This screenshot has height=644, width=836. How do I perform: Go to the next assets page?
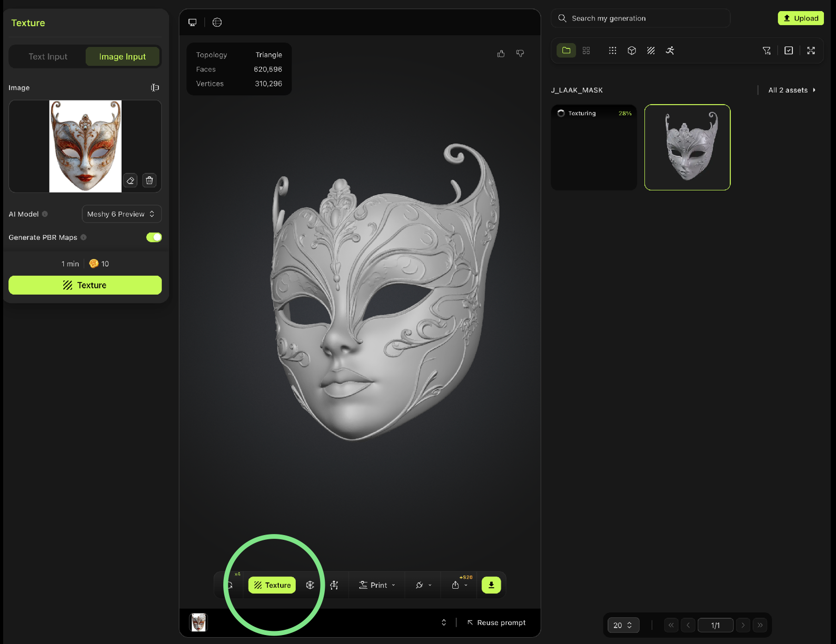(743, 625)
